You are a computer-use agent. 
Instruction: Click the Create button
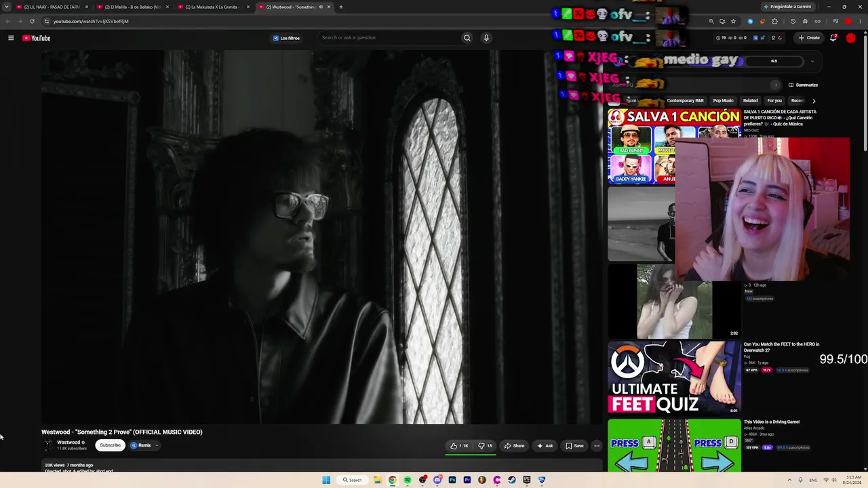[x=809, y=38]
